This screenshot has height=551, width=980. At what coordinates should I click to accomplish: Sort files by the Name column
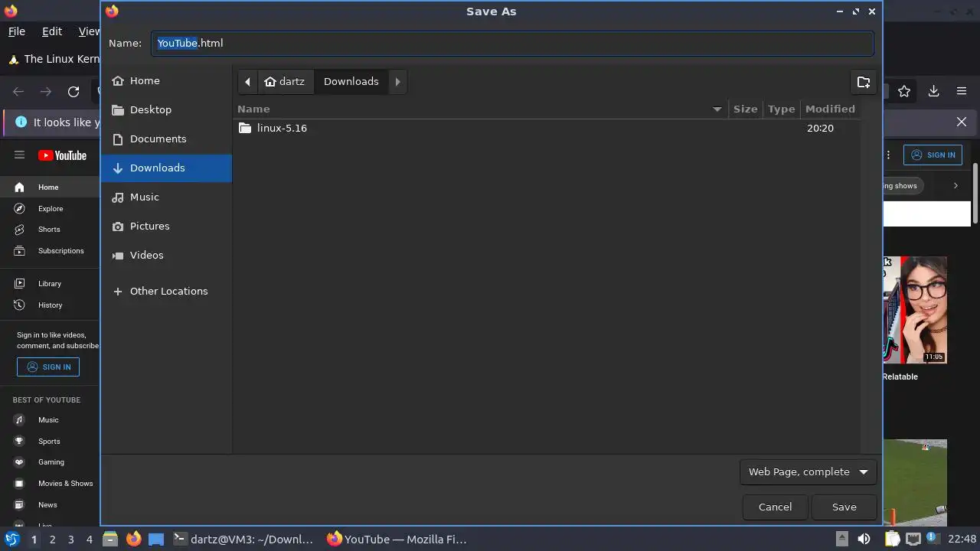(x=481, y=109)
